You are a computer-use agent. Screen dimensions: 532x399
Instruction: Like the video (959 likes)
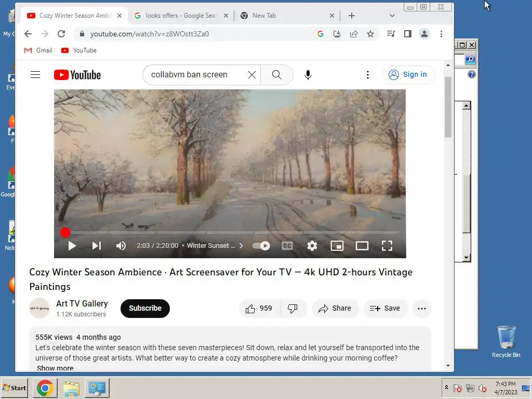pyautogui.click(x=259, y=309)
